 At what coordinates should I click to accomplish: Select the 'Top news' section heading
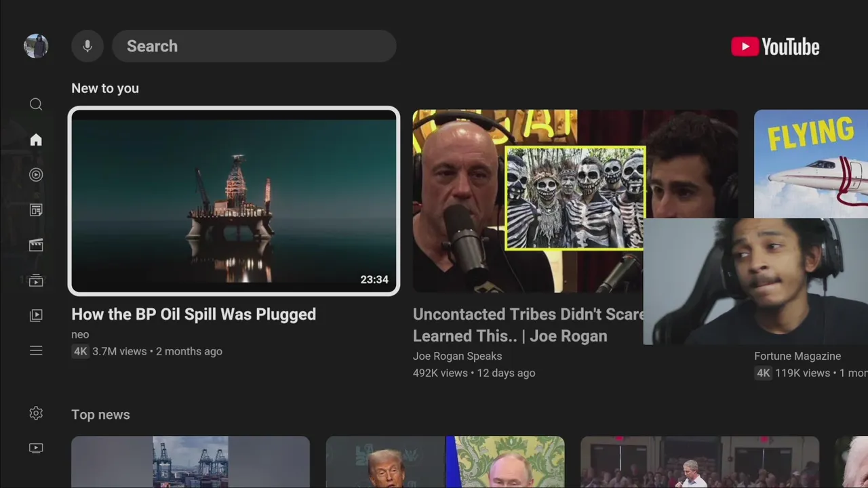pyautogui.click(x=100, y=415)
